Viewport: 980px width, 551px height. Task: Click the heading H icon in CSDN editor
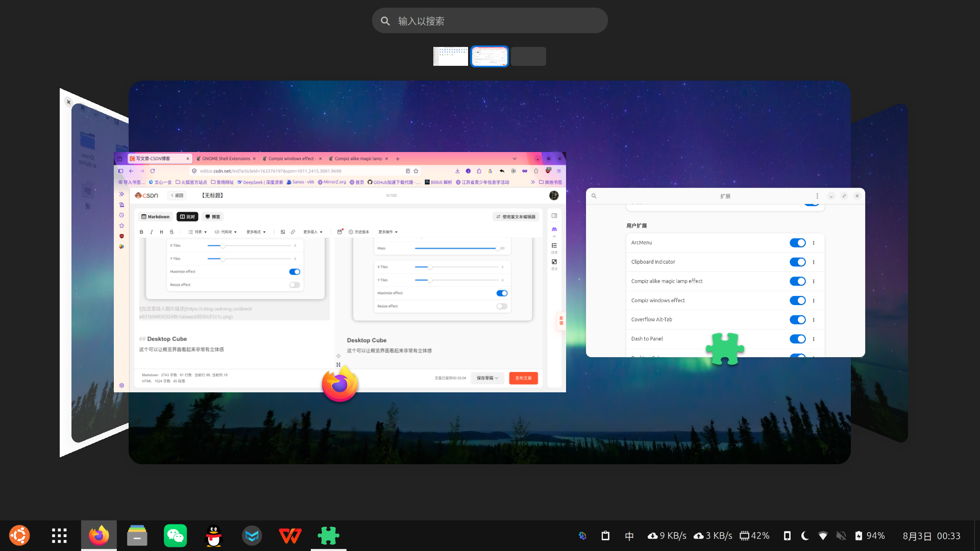click(161, 232)
